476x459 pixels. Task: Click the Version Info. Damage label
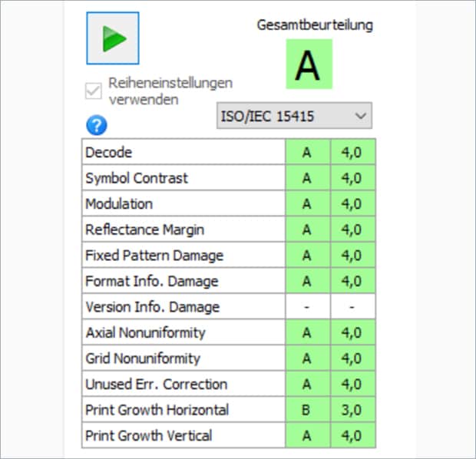coord(153,307)
